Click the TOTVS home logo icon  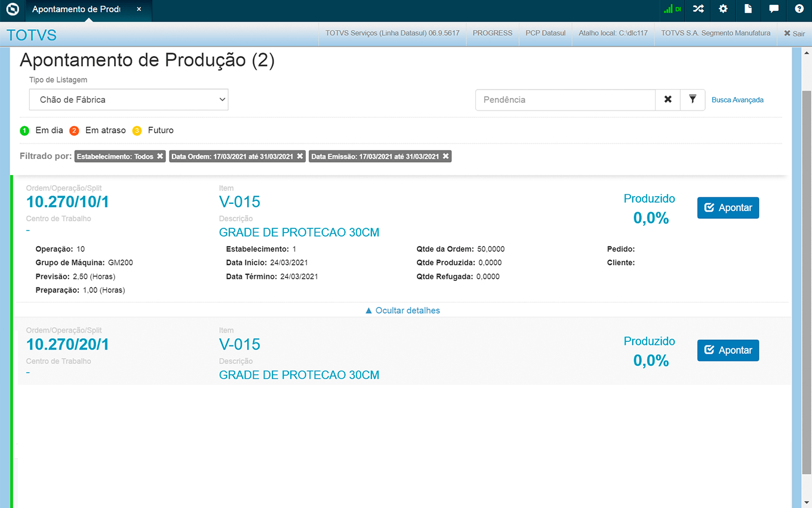(x=13, y=10)
